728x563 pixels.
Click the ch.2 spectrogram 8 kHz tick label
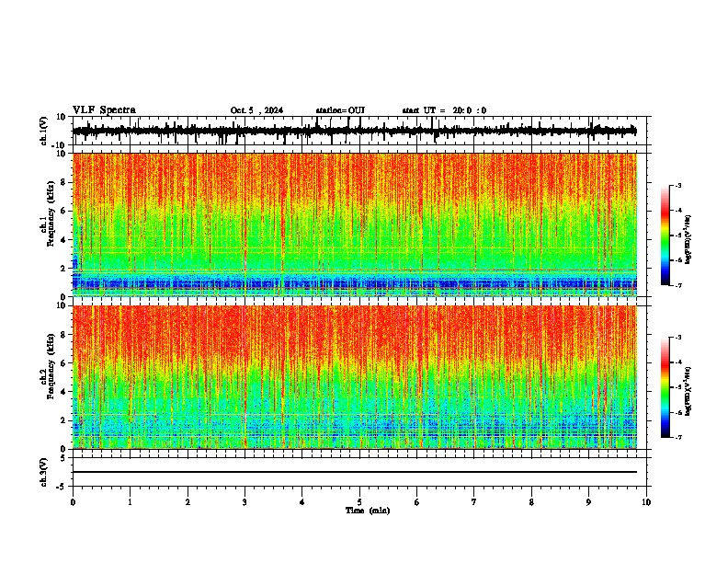pos(64,335)
